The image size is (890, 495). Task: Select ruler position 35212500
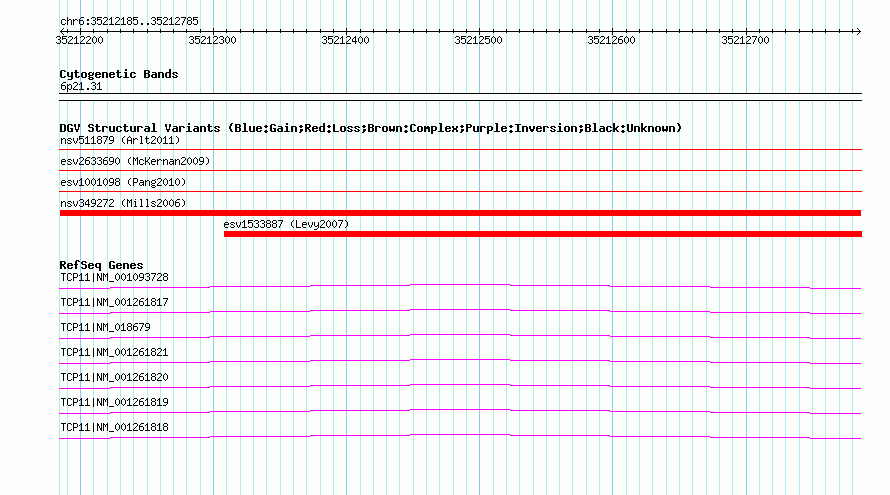point(478,40)
